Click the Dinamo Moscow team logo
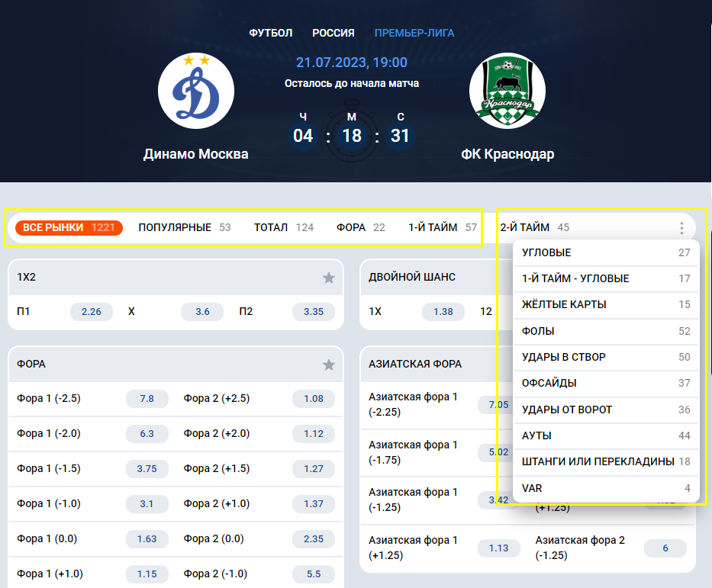The height and width of the screenshot is (588, 712). (195, 92)
